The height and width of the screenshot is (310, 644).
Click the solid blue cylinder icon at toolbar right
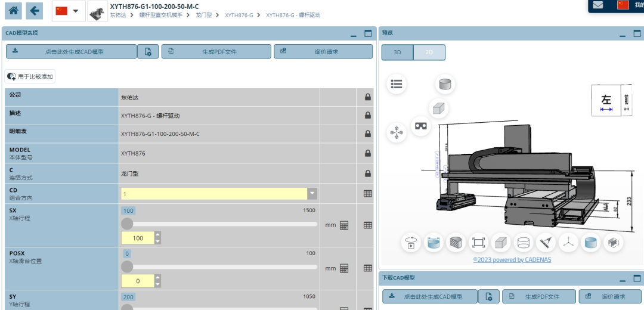591,243
